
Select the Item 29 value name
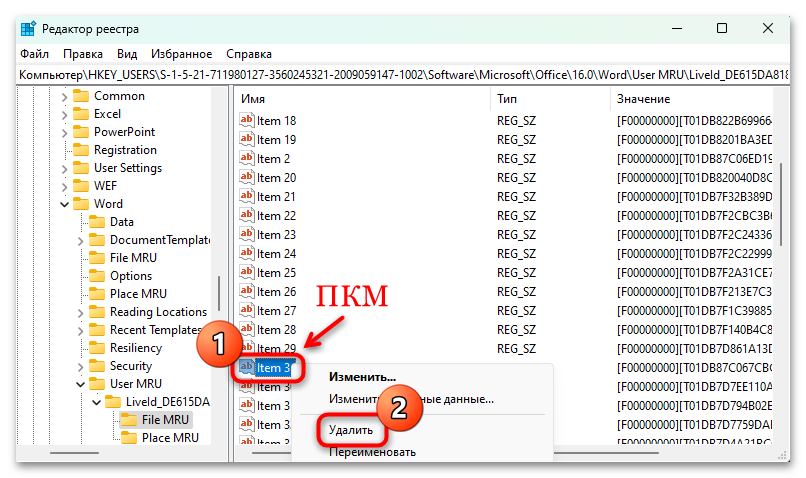[277, 348]
